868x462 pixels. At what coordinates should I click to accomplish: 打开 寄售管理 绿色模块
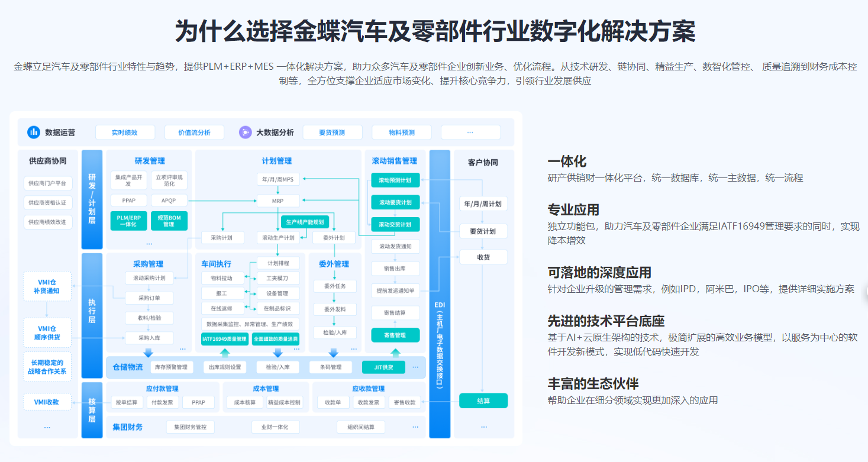395,335
